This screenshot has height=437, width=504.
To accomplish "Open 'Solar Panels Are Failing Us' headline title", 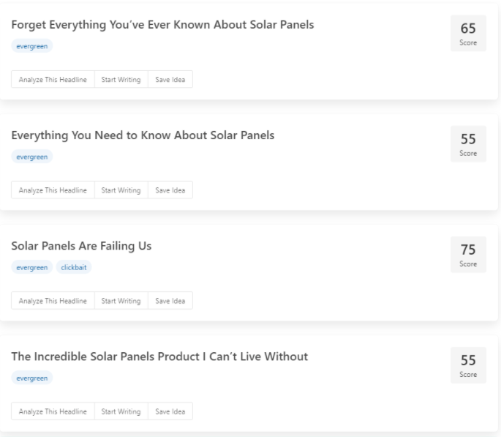I will click(x=81, y=246).
